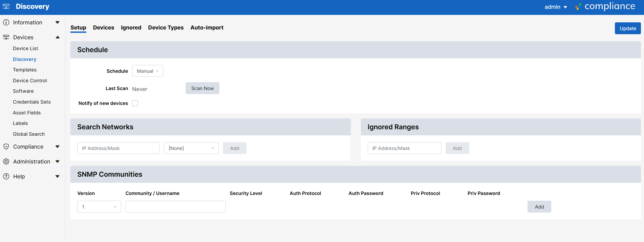Open the admin user menu
The height and width of the screenshot is (242, 644).
pos(555,7)
